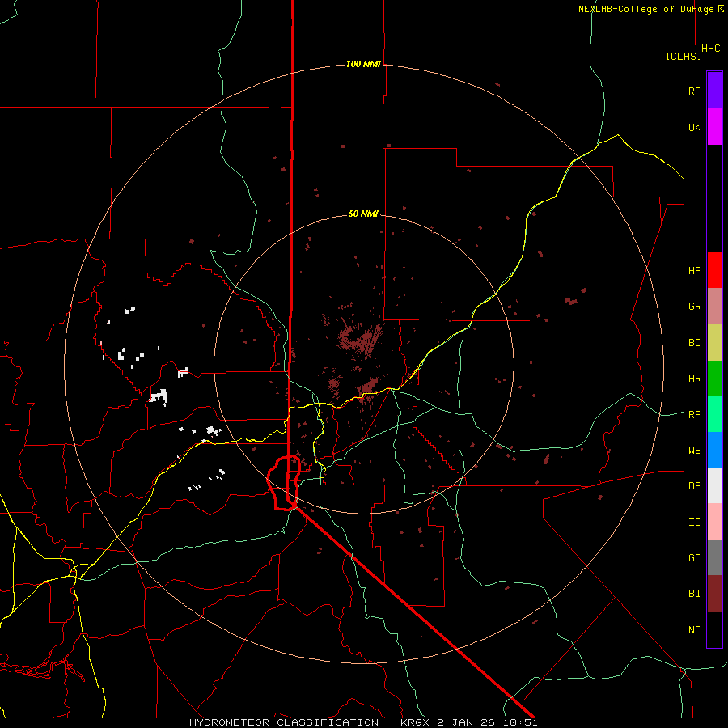Select the yellow BD legend color swatch
This screenshot has height=728, width=728.
coord(714,343)
